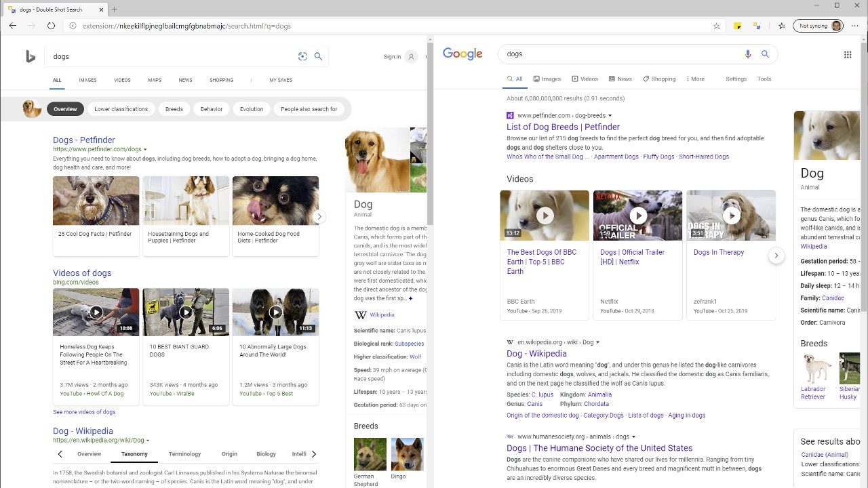
Task: Go back with browser back arrow
Action: [13, 26]
